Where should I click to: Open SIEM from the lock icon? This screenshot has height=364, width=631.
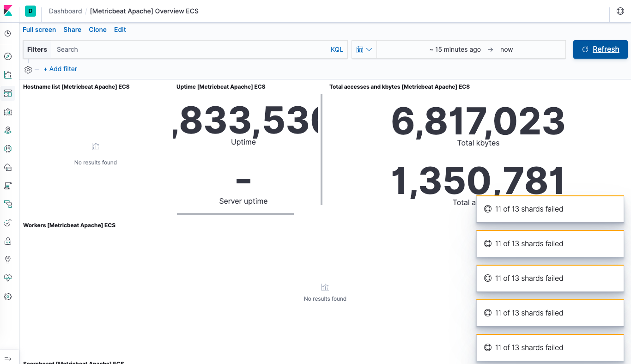coord(8,241)
